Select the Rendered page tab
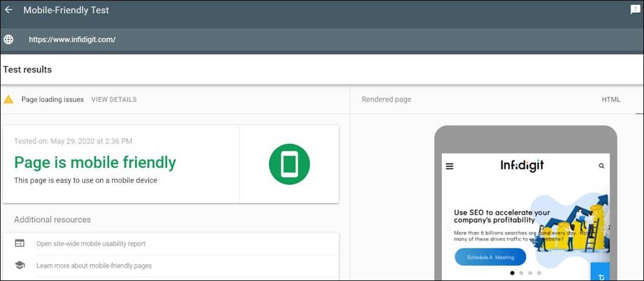644x281 pixels. (386, 99)
